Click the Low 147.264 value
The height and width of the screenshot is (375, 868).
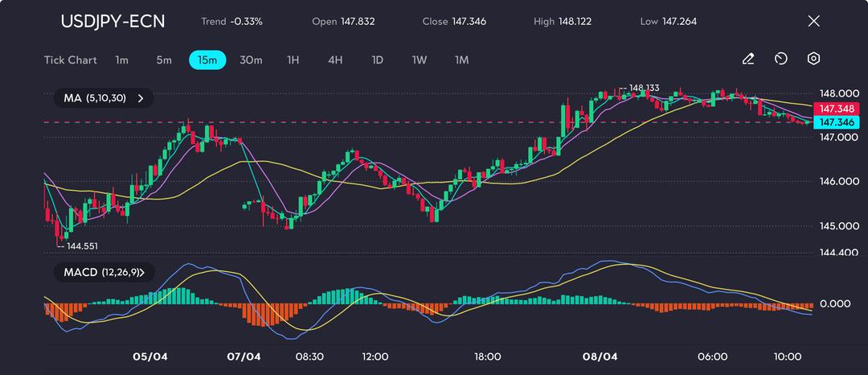click(x=668, y=22)
